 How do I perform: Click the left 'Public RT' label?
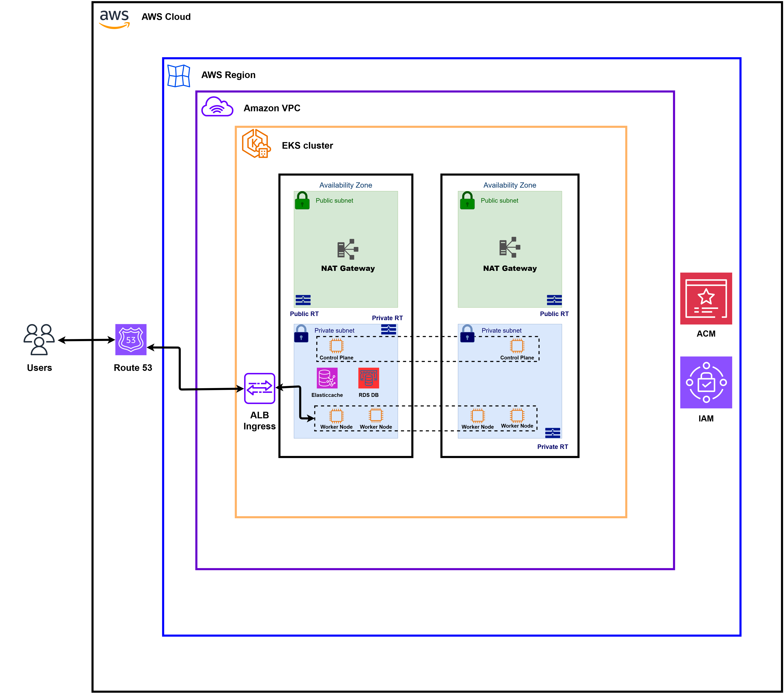pos(304,314)
